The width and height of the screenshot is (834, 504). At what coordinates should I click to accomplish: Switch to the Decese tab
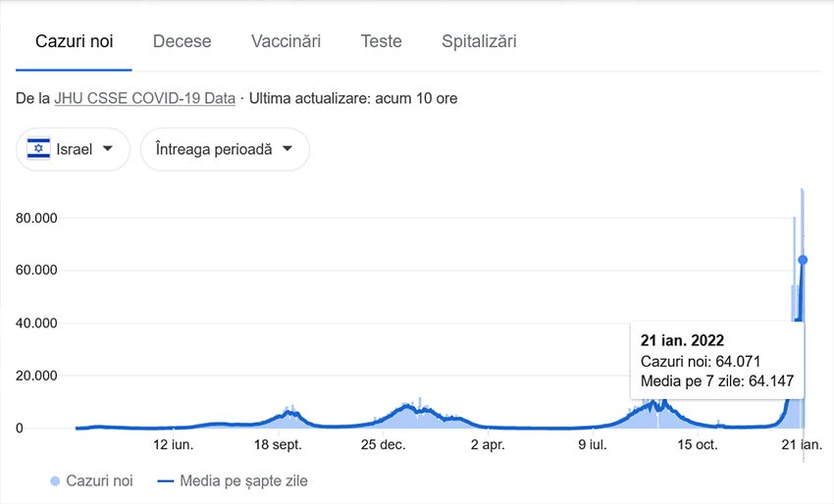[x=182, y=41]
